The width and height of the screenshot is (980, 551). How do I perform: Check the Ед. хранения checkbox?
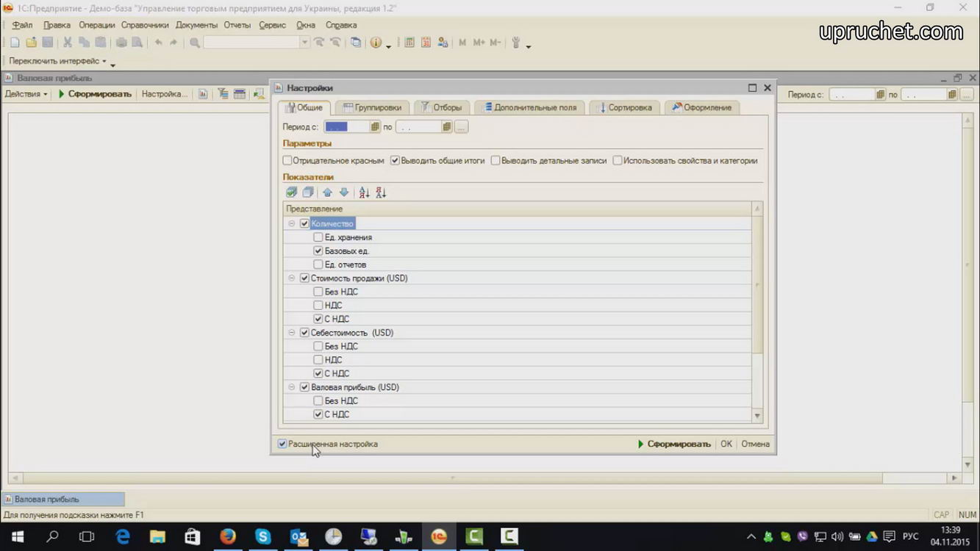point(318,237)
